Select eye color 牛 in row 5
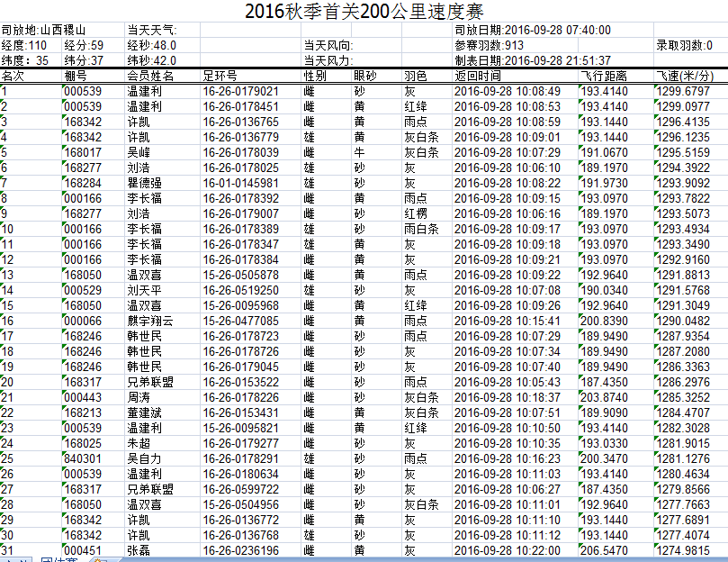This screenshot has height=562, width=728. 359,152
